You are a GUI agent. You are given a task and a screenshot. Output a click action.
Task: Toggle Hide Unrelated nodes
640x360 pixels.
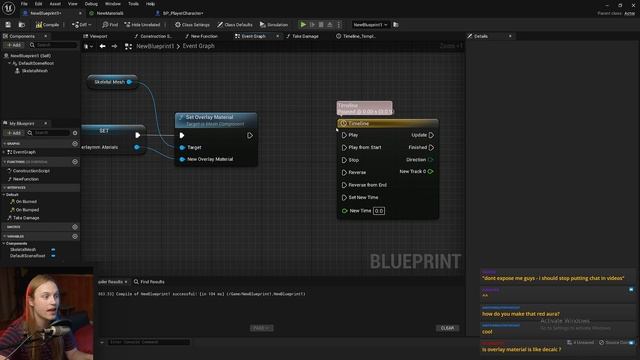click(142, 25)
